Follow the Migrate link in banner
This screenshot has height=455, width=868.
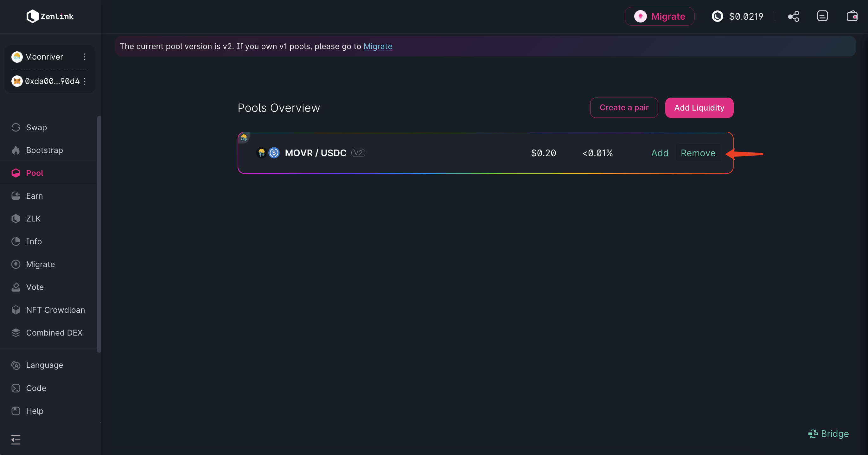tap(378, 47)
